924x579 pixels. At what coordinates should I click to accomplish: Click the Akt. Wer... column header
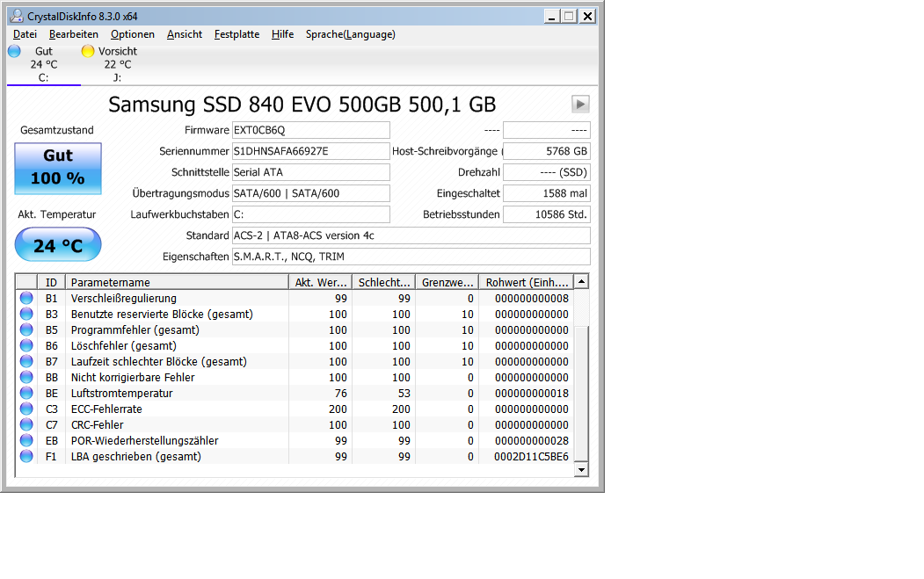(321, 282)
